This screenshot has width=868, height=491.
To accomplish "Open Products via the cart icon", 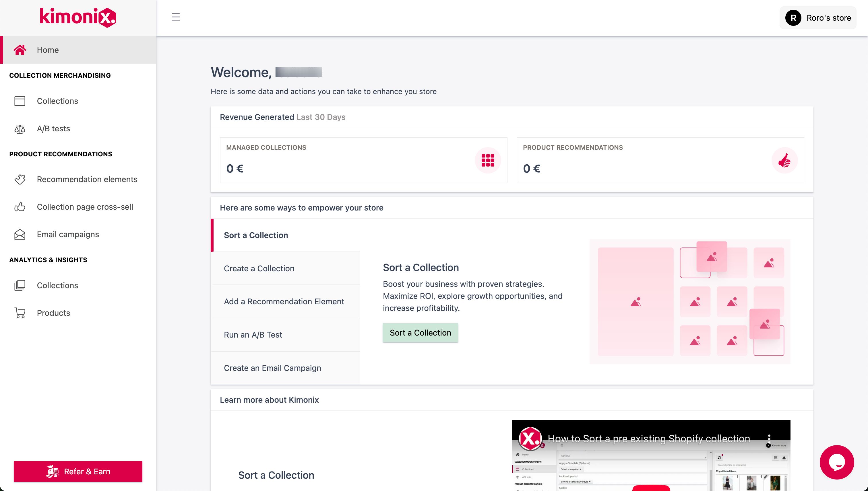I will (20, 313).
